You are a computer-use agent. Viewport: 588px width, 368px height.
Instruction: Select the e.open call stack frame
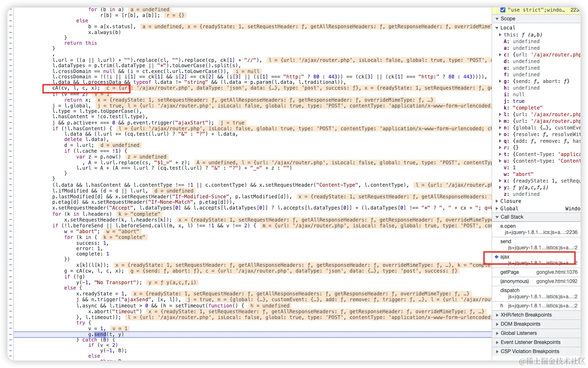(536, 229)
